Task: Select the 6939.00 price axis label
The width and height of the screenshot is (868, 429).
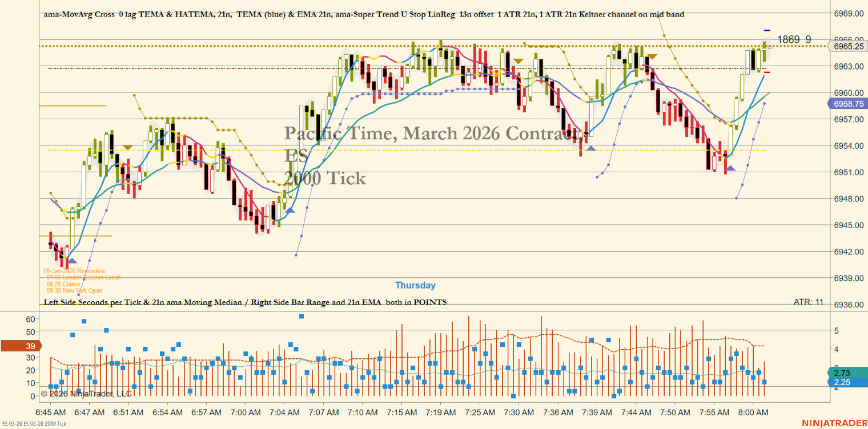Action: (847, 278)
